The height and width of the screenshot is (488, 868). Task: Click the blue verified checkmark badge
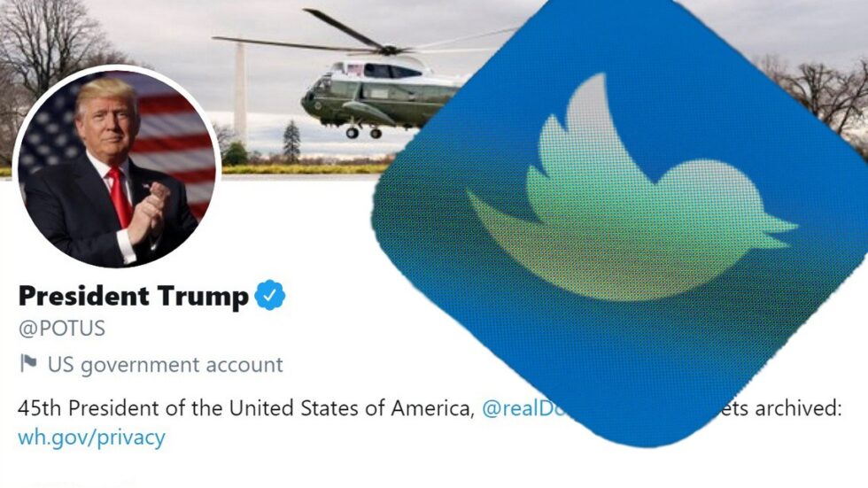point(269,295)
